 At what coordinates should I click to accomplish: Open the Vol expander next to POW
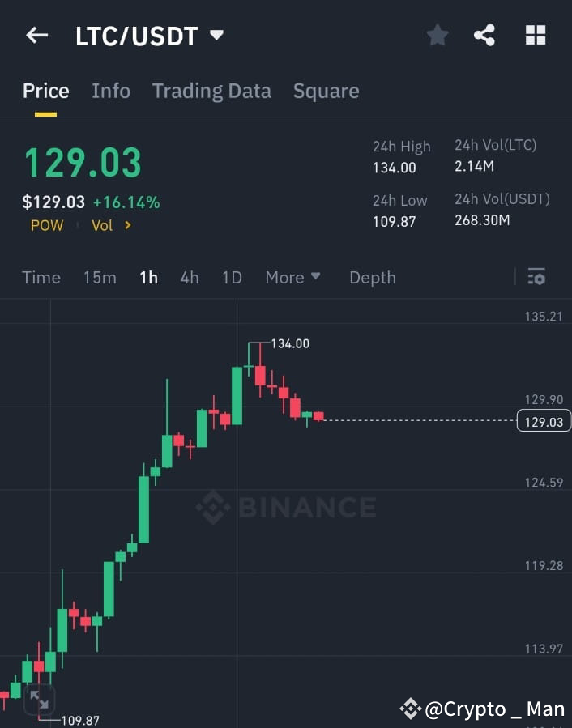click(x=110, y=226)
